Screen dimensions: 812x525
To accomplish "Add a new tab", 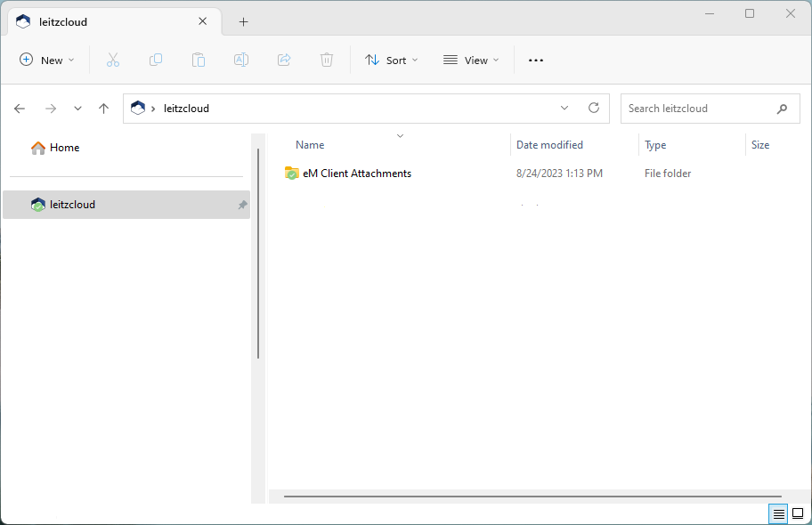I will pos(243,21).
